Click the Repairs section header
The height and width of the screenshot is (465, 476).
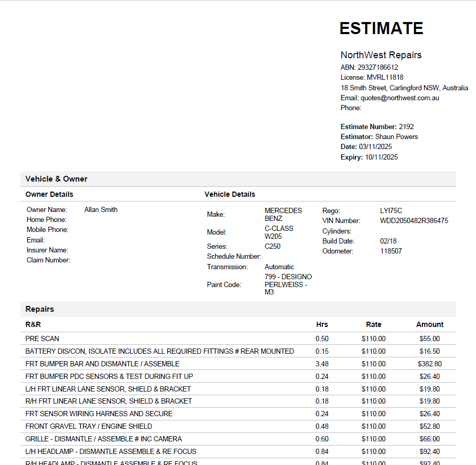point(40,309)
